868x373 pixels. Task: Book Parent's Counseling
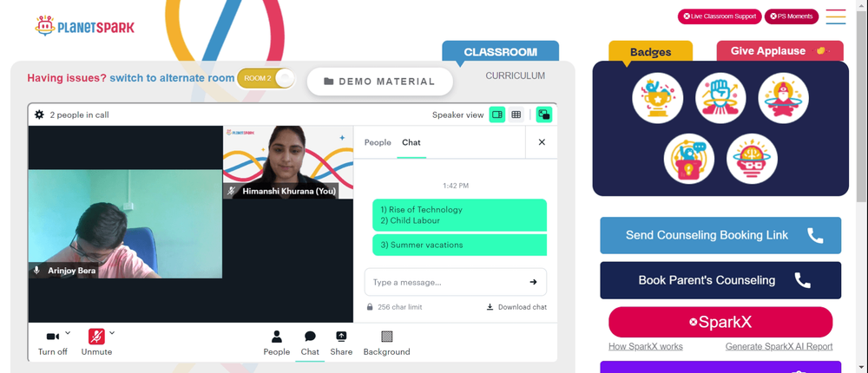(x=720, y=280)
